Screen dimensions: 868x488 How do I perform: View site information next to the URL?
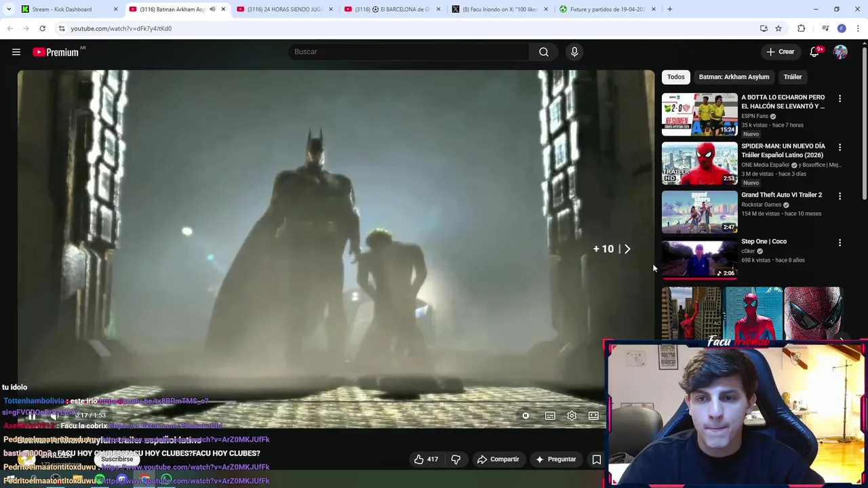pyautogui.click(x=62, y=28)
